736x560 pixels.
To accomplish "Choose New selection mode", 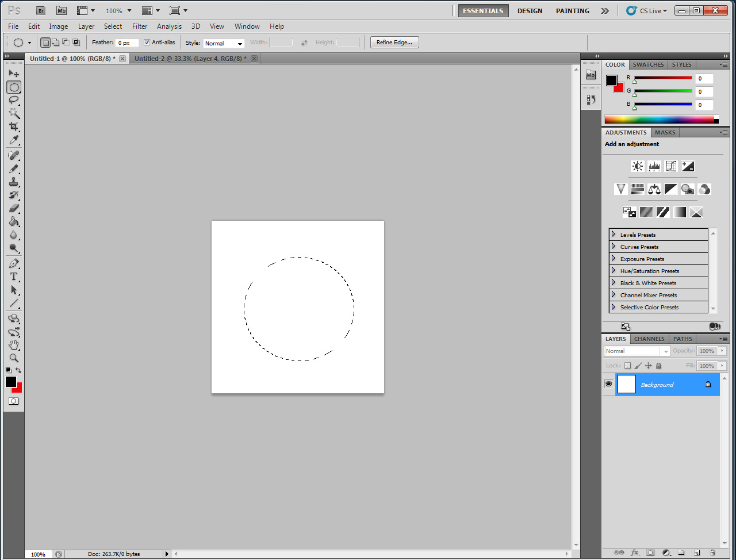I will (x=45, y=42).
